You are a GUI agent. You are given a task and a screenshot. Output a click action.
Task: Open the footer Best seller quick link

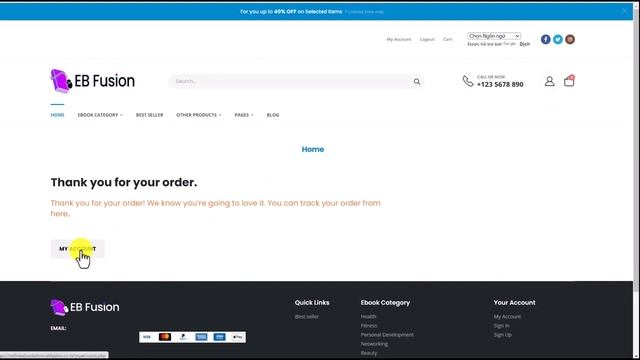click(307, 316)
